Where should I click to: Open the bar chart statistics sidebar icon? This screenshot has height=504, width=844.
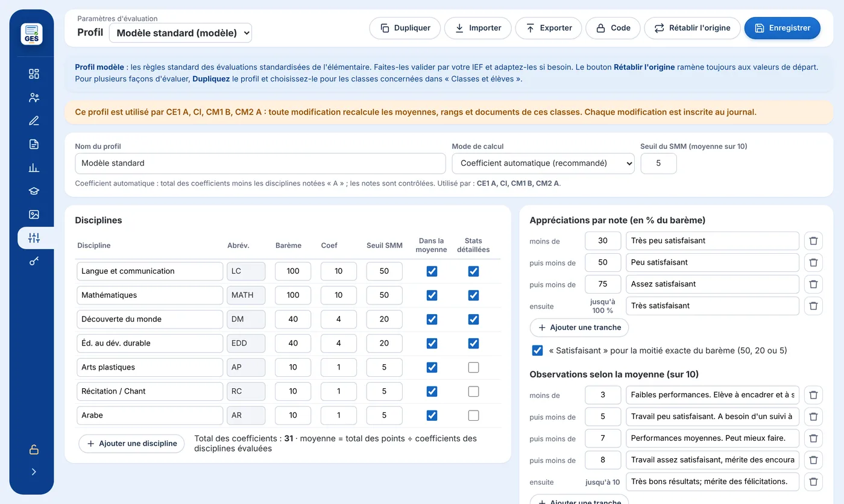click(34, 168)
